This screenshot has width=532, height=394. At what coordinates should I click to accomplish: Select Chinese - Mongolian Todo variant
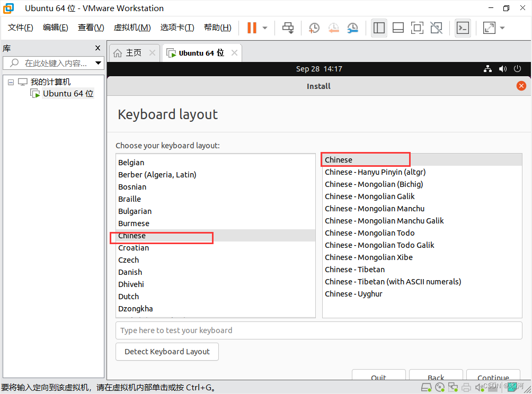click(x=422, y=233)
